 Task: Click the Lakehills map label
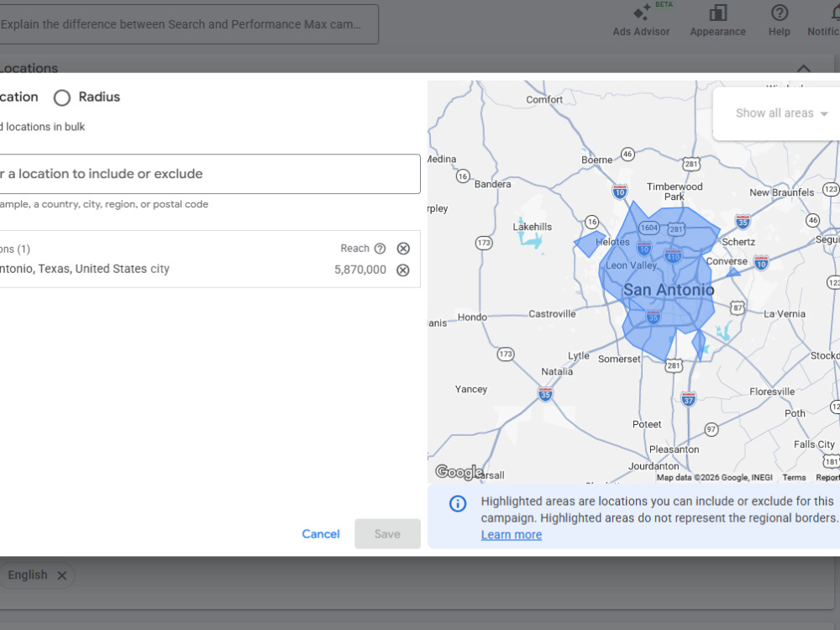point(532,227)
